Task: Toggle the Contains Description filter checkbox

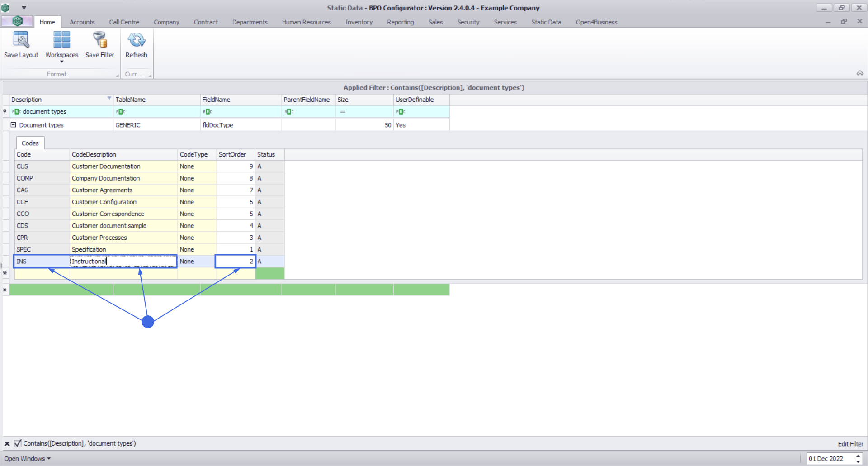Action: 18,443
